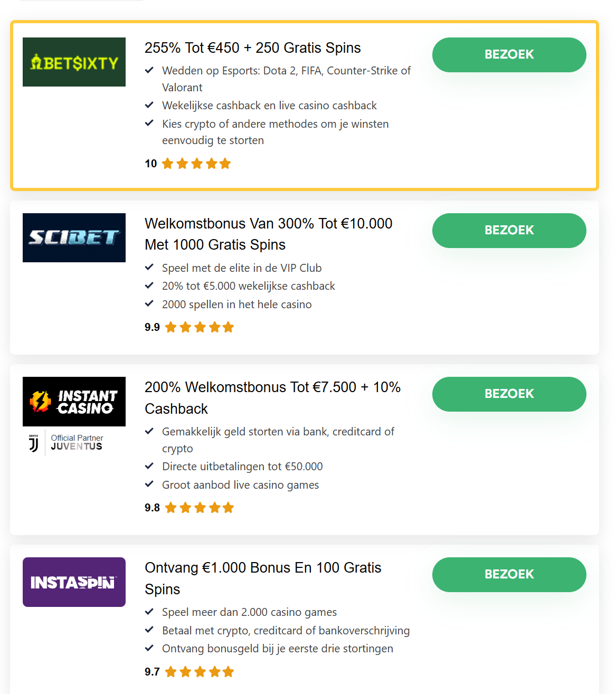
Task: Click the stars beside the 9.7 rating
Action: point(200,672)
